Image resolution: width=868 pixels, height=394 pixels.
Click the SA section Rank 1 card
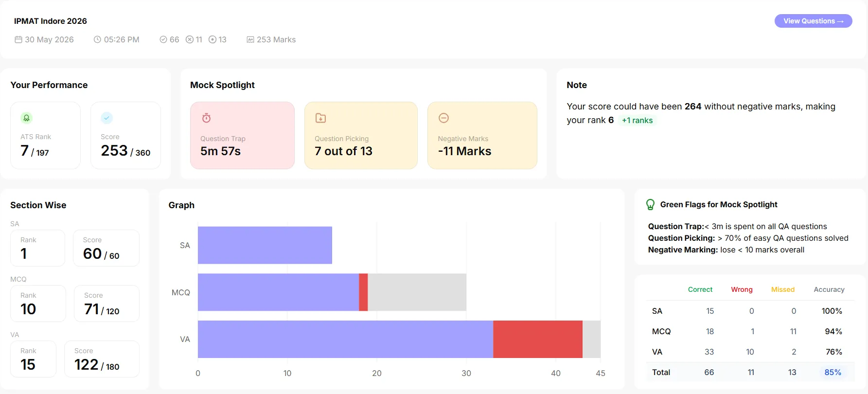click(38, 248)
